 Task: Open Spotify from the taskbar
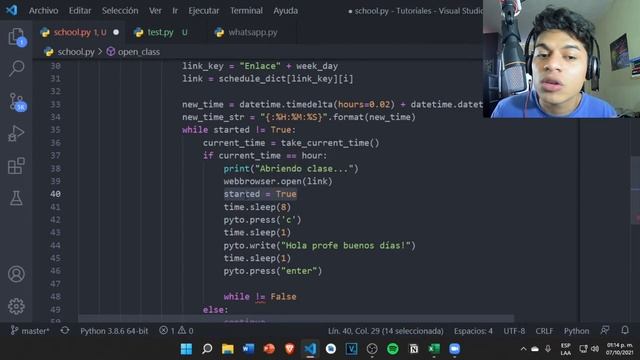point(393,349)
